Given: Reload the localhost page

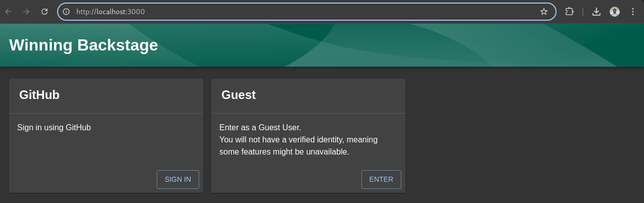Looking at the screenshot, I should coord(44,12).
